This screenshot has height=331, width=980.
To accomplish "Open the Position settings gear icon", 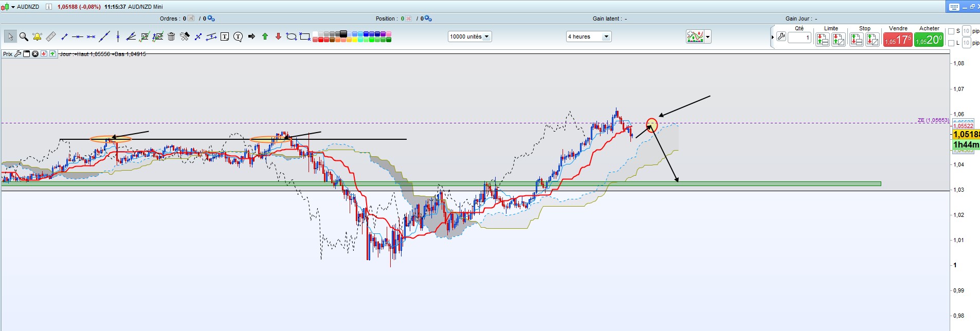I will point(428,19).
